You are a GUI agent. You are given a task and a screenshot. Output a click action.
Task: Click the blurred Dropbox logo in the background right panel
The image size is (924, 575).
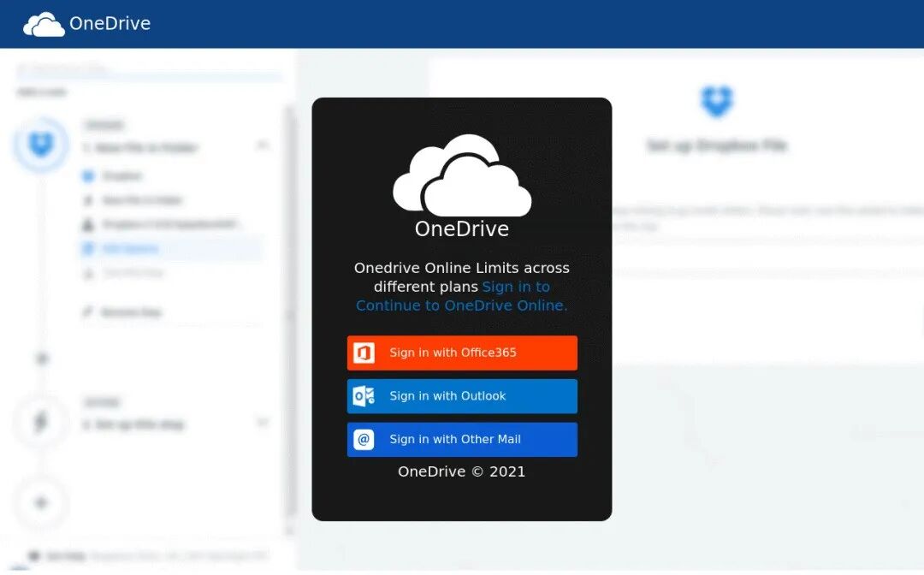pos(717,101)
